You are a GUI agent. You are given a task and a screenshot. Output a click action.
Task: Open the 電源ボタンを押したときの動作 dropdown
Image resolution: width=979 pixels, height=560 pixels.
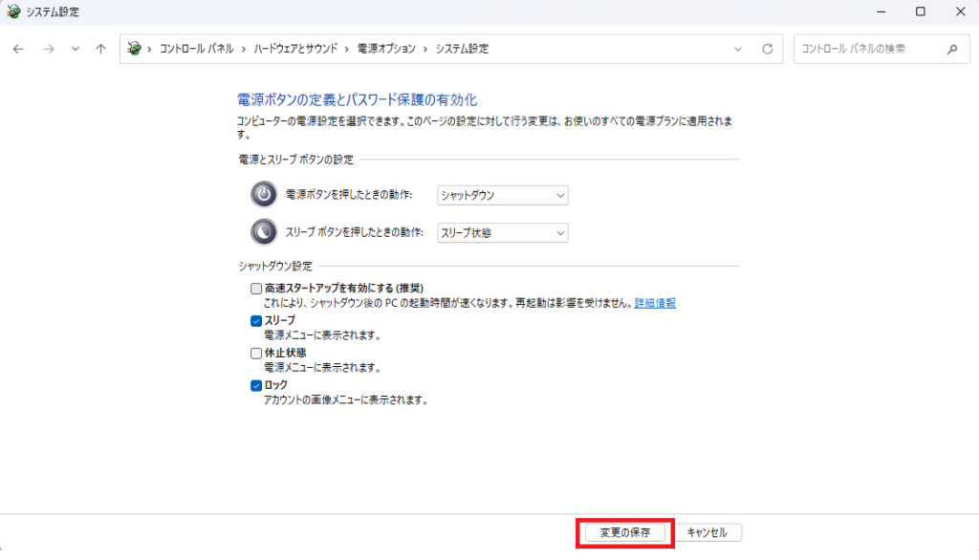click(x=502, y=195)
